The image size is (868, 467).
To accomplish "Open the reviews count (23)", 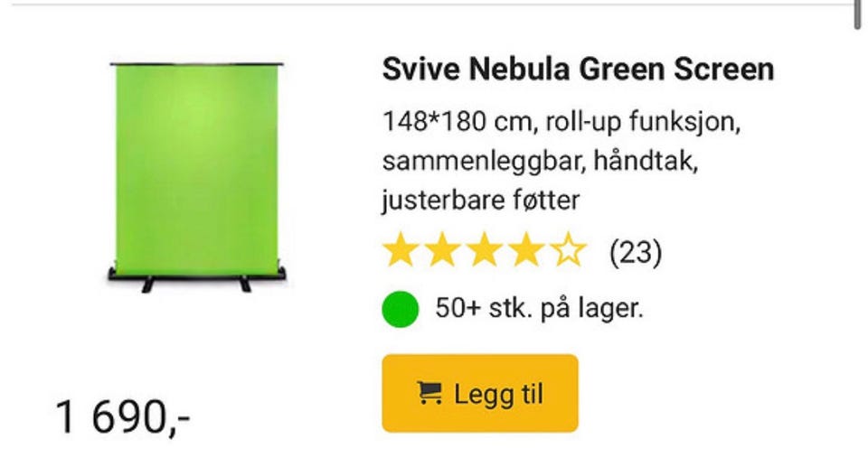I will [636, 253].
